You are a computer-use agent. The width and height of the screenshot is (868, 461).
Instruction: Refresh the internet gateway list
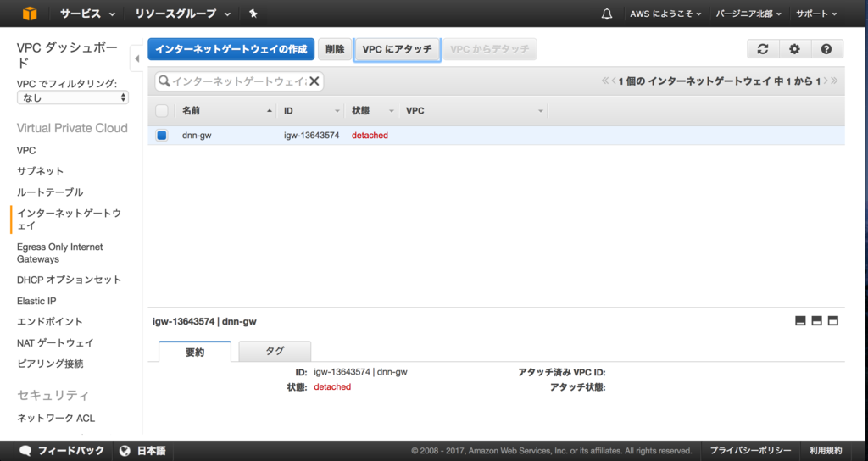763,49
